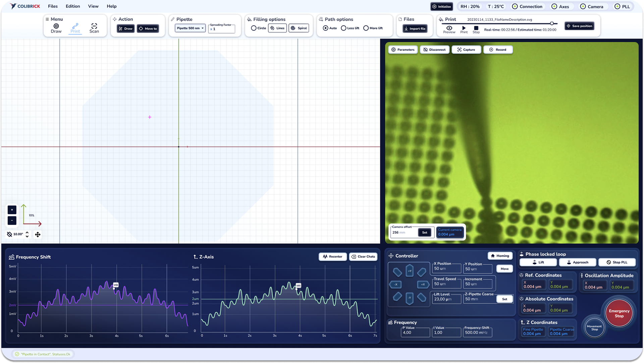Viewport: 644px width, 363px height.
Task: Click the Import file button
Action: (x=415, y=29)
